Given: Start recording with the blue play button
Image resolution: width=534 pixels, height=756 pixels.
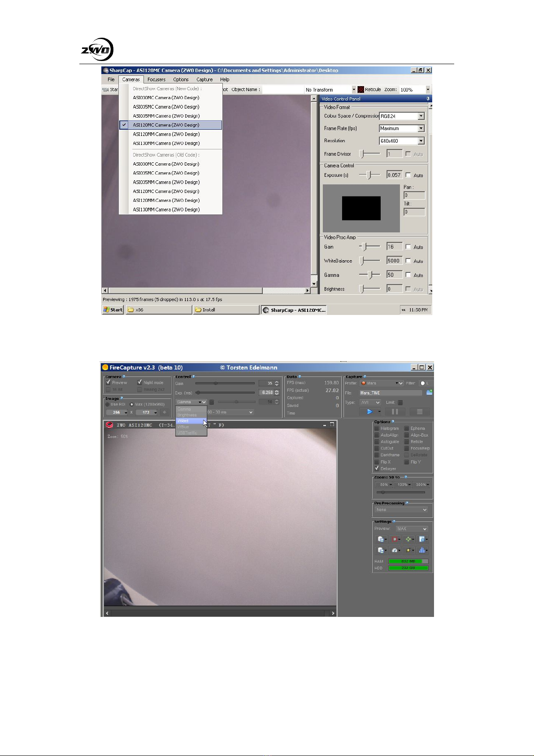Looking at the screenshot, I should coord(370,411).
